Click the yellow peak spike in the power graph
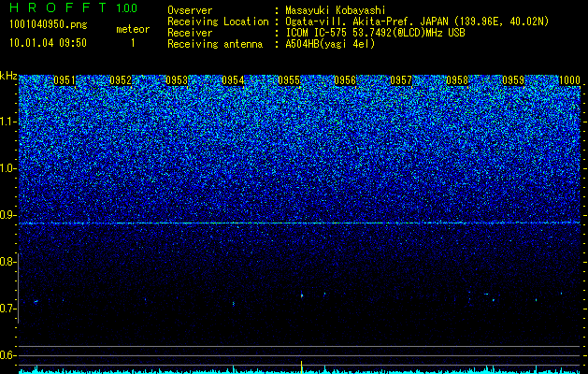This screenshot has width=588, height=374. pos(302,367)
